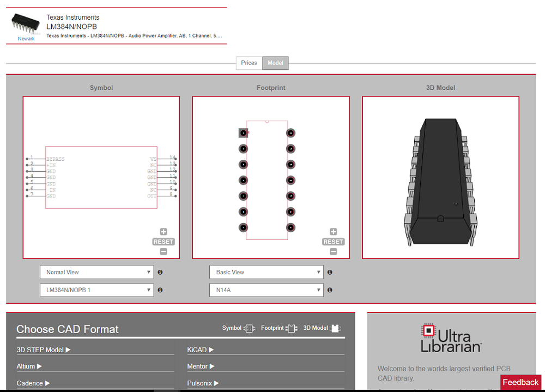Screen dimensions: 545x392
Task: Open info icon beside Basic View dropdown
Action: click(x=330, y=273)
